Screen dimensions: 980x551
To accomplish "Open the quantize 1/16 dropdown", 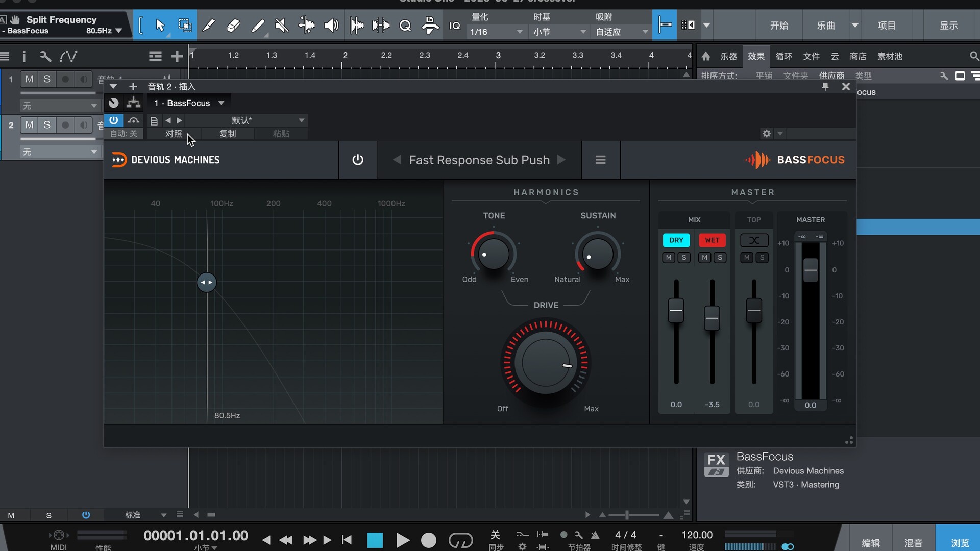I will click(496, 32).
